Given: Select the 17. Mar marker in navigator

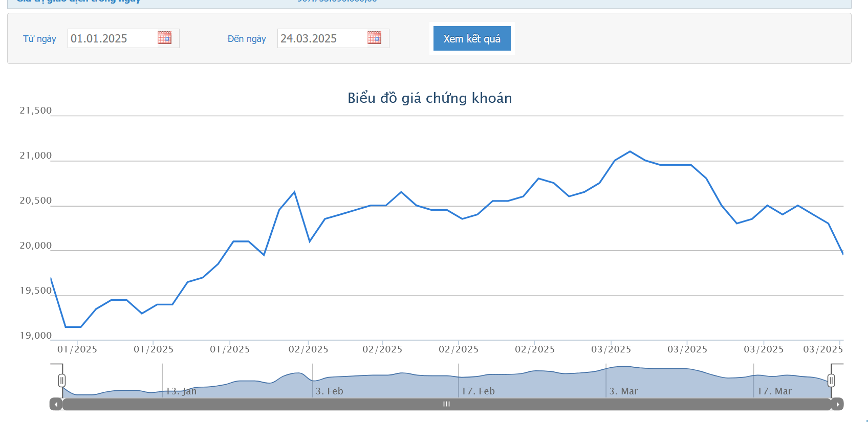Looking at the screenshot, I should click(774, 391).
